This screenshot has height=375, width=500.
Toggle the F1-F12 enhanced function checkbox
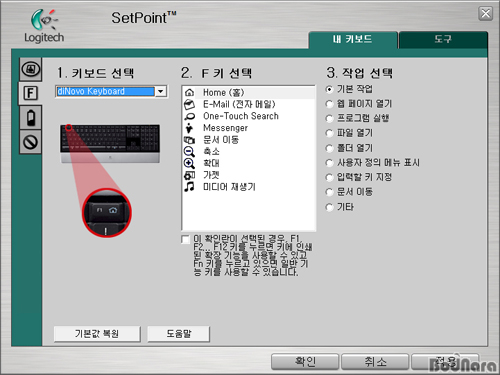185,239
